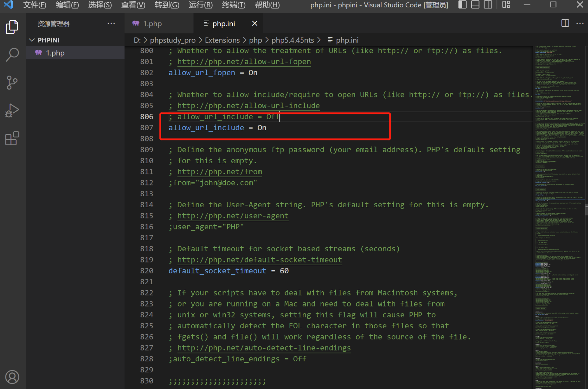This screenshot has width=588, height=389.
Task: Click php.ini file icon in breadcrumb
Action: pyautogui.click(x=330, y=40)
